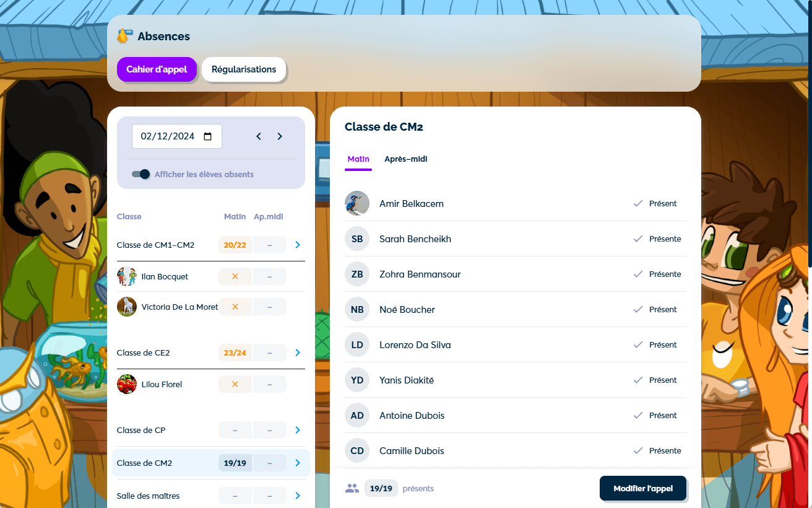Image resolution: width=812 pixels, height=508 pixels.
Task: Open Classe de CP chevron arrow
Action: pyautogui.click(x=298, y=430)
